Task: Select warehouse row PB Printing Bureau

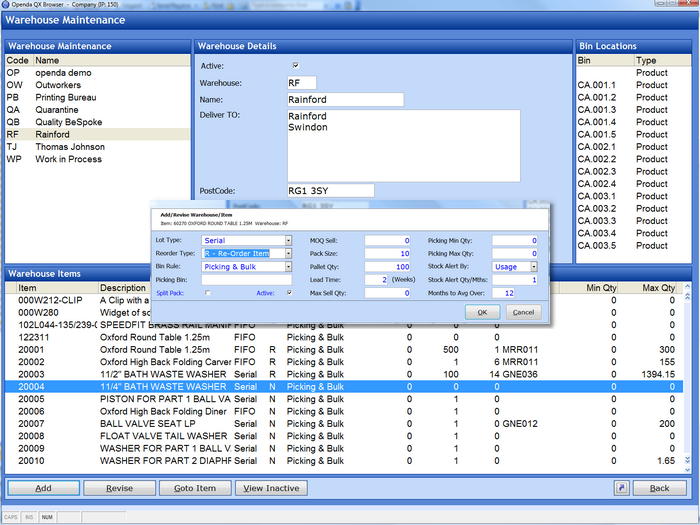Action: click(x=98, y=97)
